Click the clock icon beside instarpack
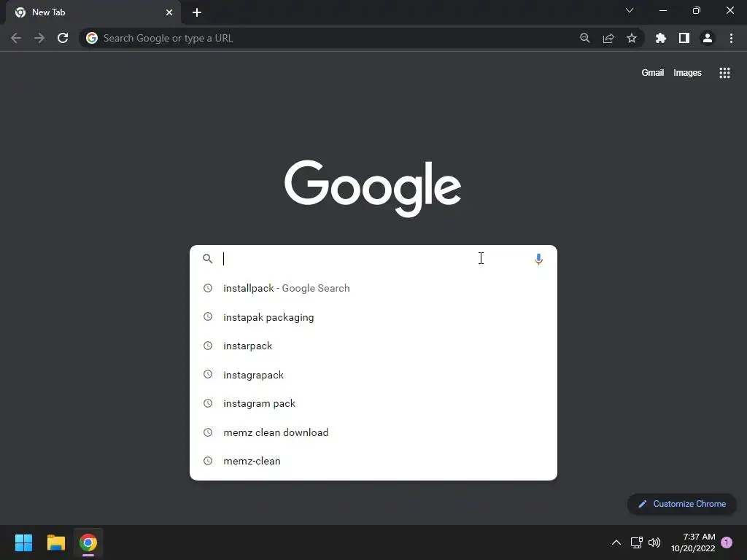This screenshot has width=747, height=560. [208, 346]
